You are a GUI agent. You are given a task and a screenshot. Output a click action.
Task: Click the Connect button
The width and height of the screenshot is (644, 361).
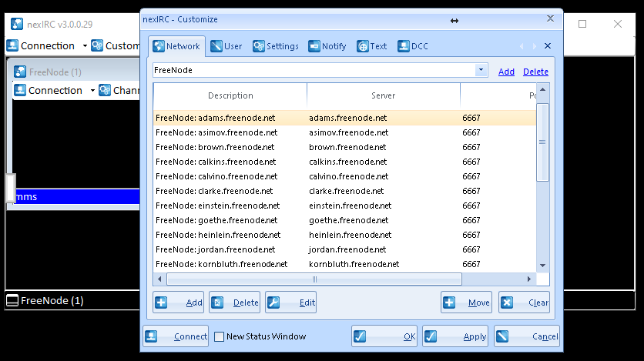pos(176,336)
